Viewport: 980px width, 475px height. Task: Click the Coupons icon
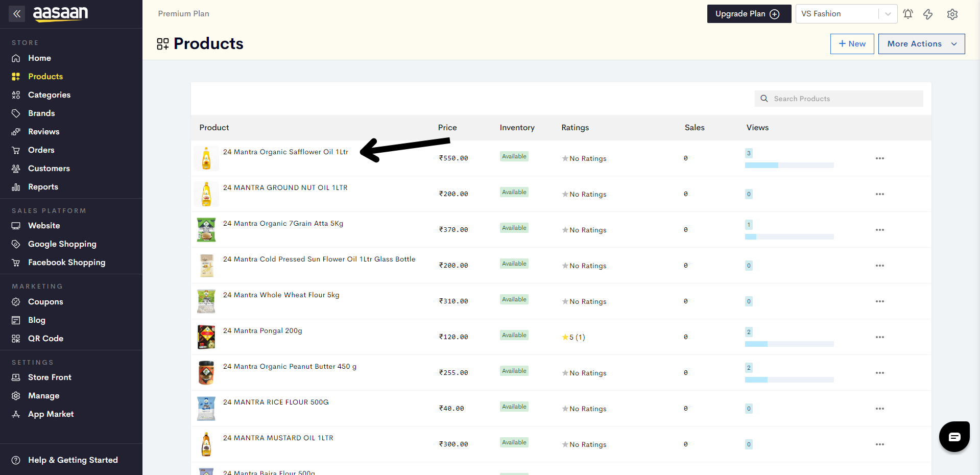pos(16,302)
